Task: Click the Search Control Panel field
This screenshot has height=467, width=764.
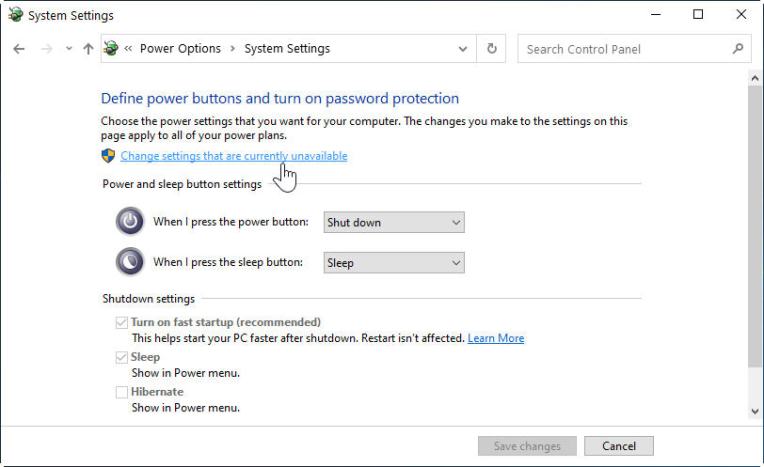Action: (625, 49)
